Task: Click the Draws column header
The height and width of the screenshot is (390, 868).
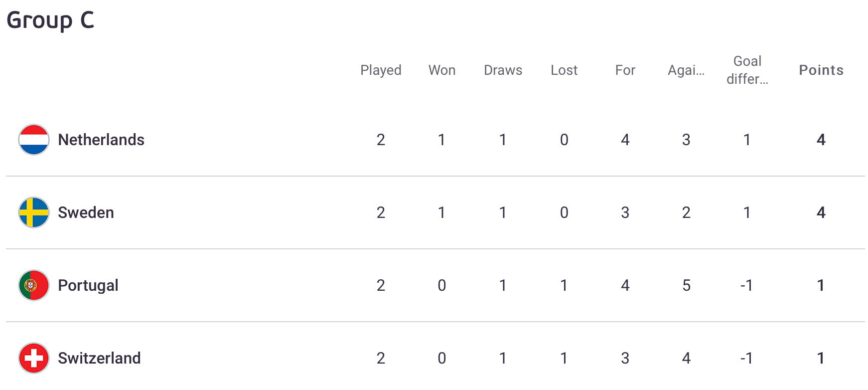Action: click(503, 70)
